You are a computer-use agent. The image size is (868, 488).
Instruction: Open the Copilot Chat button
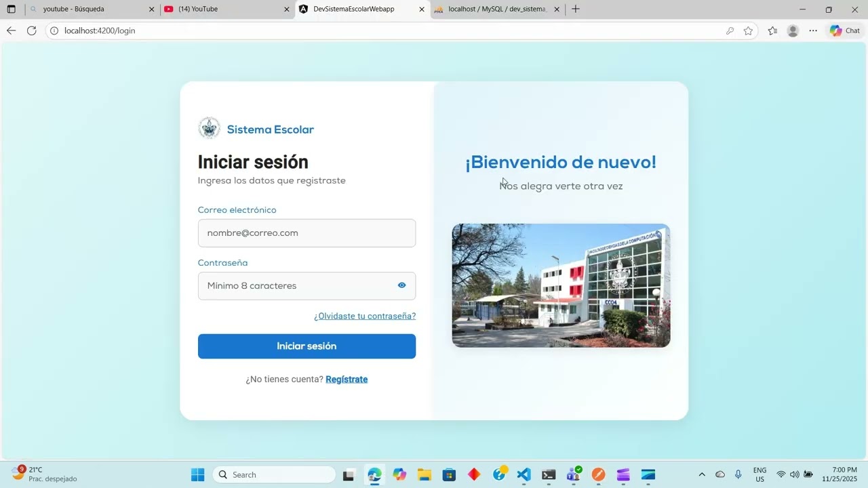pyautogui.click(x=845, y=30)
